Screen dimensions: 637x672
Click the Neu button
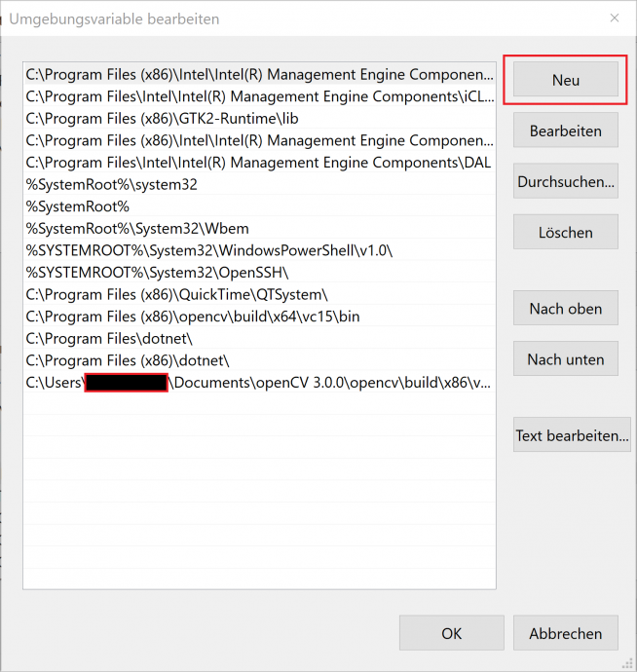[x=565, y=80]
